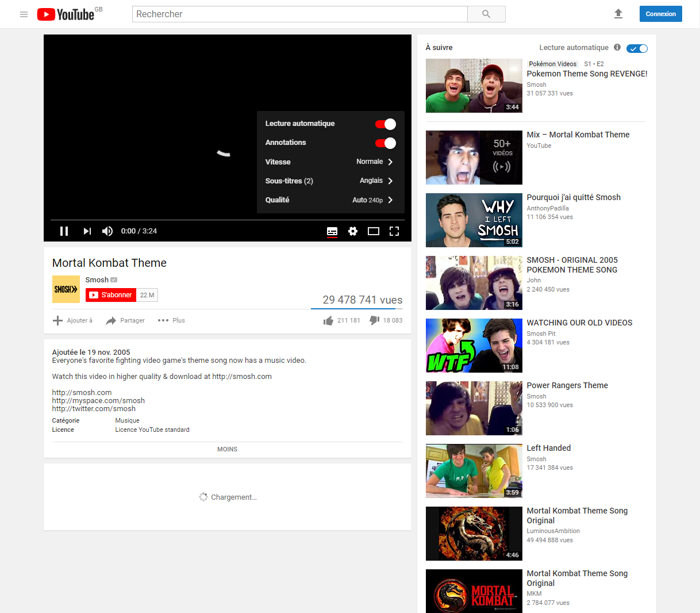Click the upload icon in header
This screenshot has height=613, width=700.
[618, 14]
